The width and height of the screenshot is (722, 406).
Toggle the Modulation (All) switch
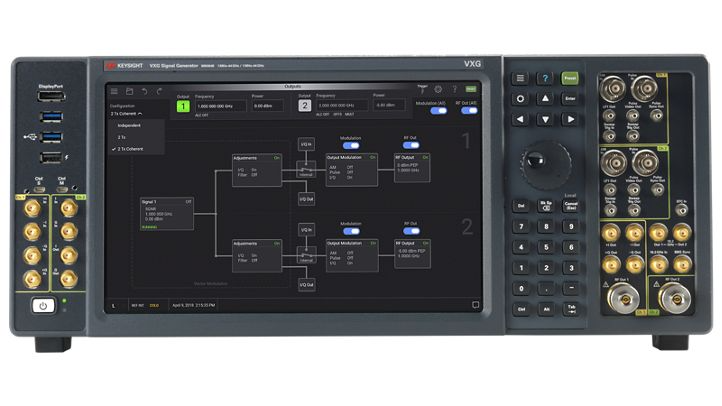point(438,111)
